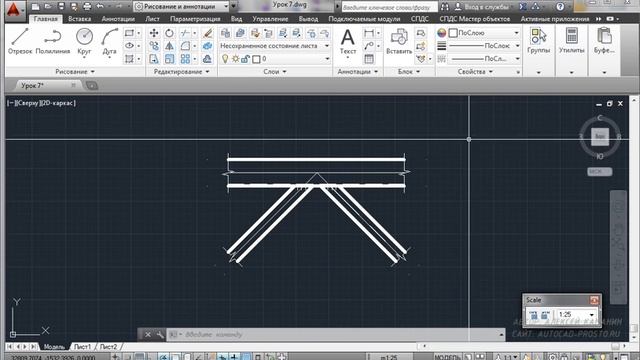The image size is (640, 360).
Task: Expand the Редактирование panel
Action: click(x=181, y=71)
